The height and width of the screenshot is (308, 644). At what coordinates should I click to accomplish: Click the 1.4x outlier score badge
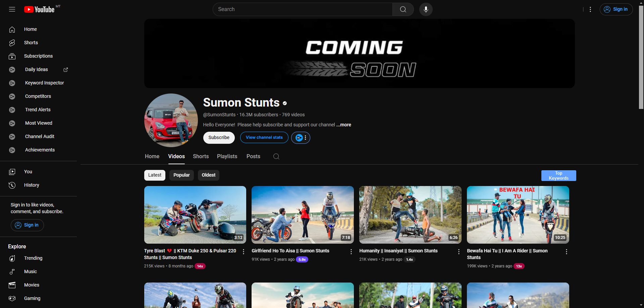pos(410,259)
